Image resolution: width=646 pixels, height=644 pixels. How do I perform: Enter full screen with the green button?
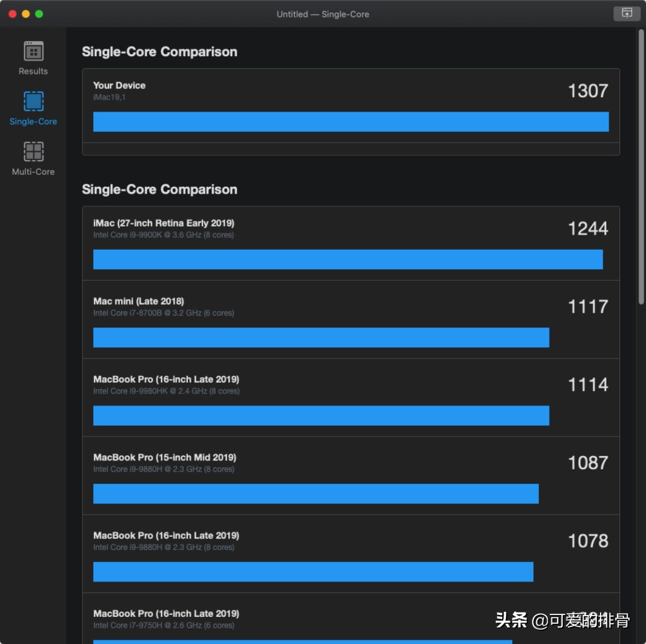point(39,14)
